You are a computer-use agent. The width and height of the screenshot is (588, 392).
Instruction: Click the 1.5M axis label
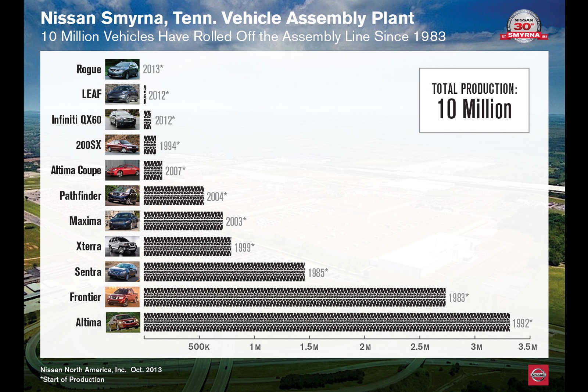[x=309, y=347]
